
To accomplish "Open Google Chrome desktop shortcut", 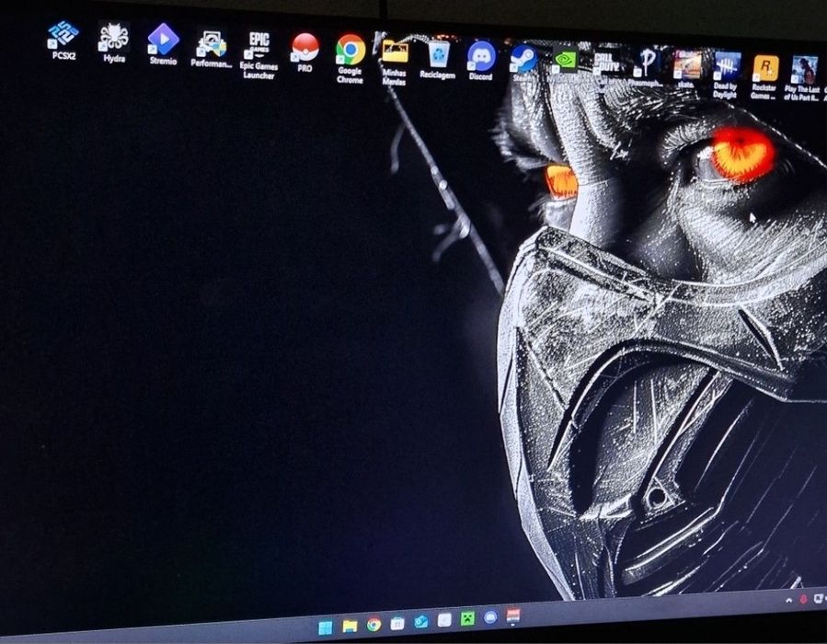I will tap(350, 59).
